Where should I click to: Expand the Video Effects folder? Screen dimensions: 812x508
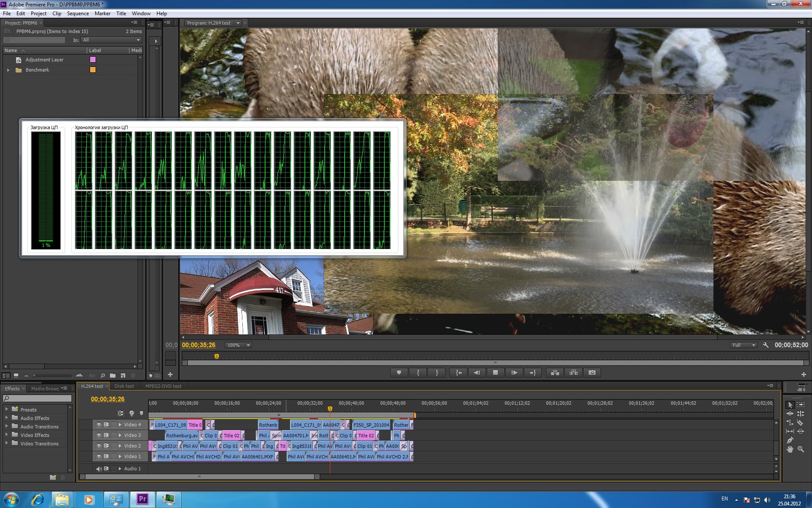point(6,435)
